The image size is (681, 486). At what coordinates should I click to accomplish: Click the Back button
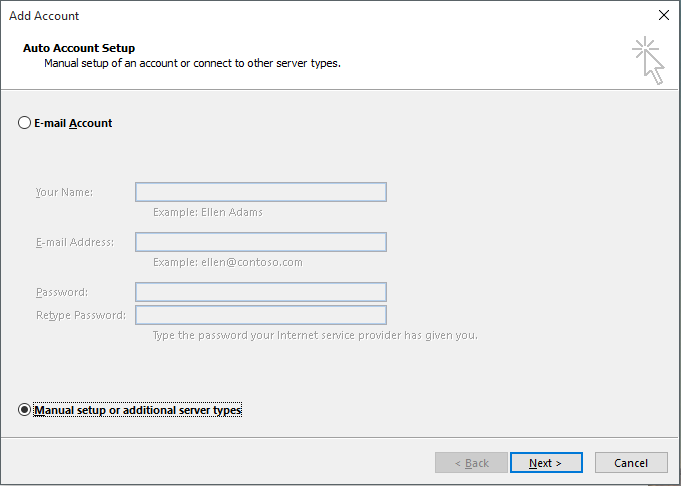pos(471,463)
